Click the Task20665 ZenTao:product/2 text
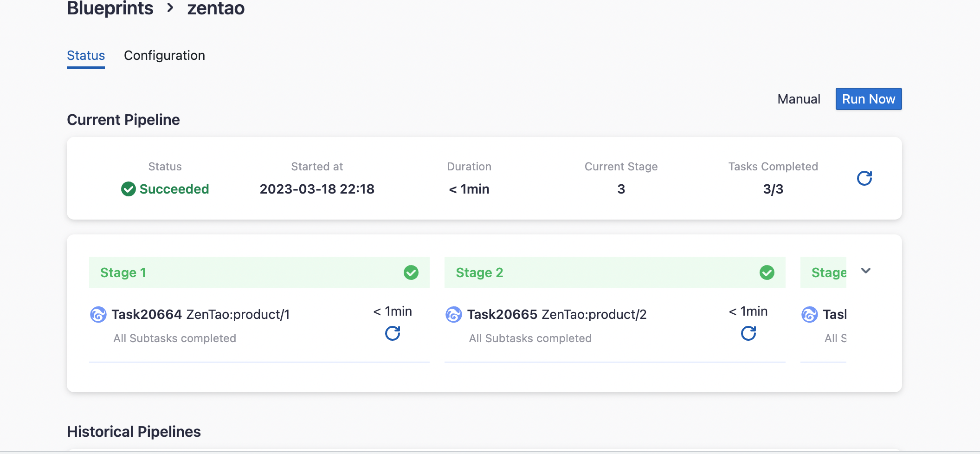This screenshot has height=454, width=980. pyautogui.click(x=556, y=314)
